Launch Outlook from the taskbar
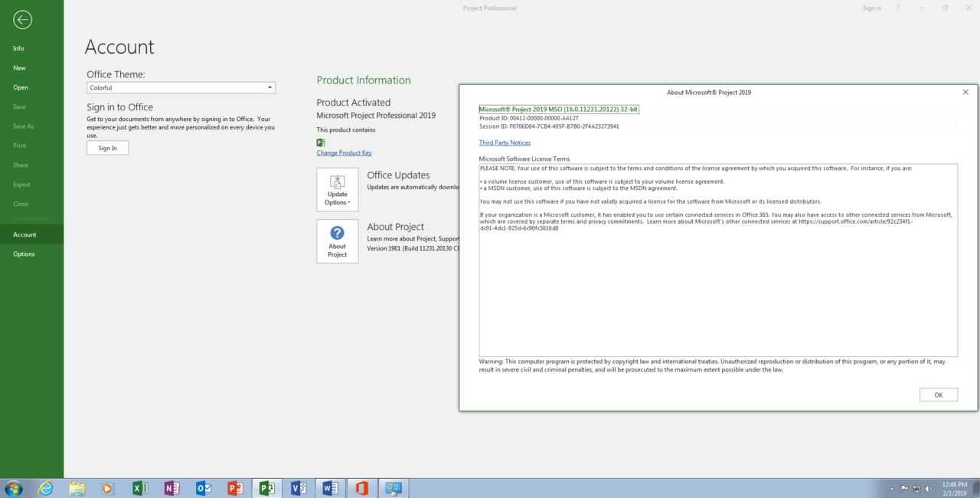The height and width of the screenshot is (498, 980). tap(204, 488)
